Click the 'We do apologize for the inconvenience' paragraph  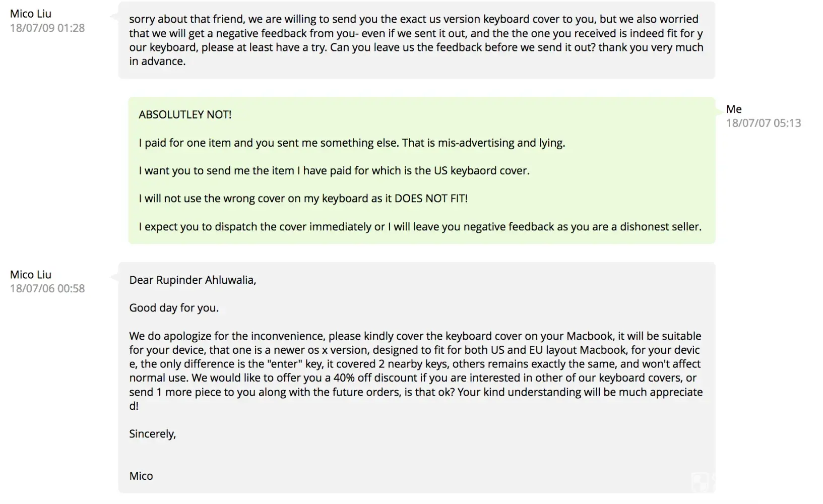coord(415,336)
